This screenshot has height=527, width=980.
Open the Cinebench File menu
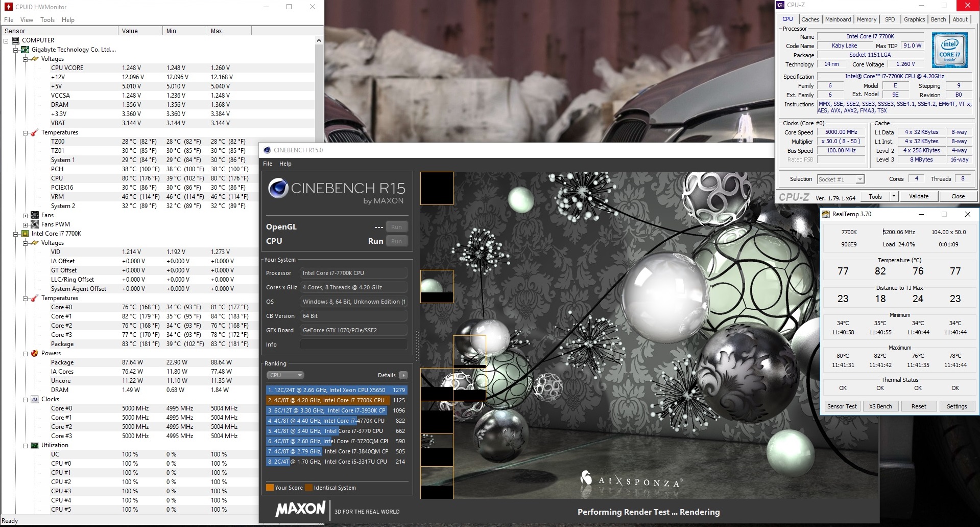pos(268,164)
